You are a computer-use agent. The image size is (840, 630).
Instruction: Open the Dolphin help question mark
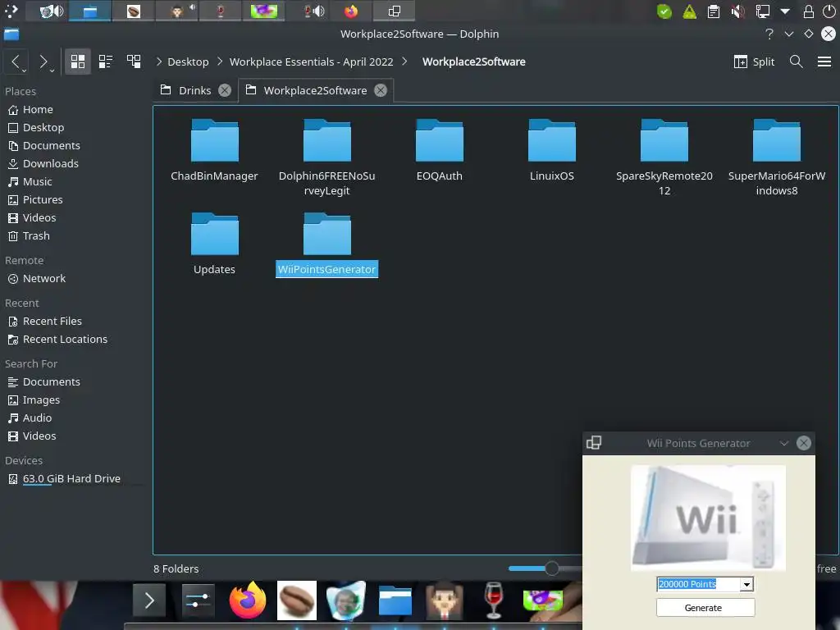point(769,34)
